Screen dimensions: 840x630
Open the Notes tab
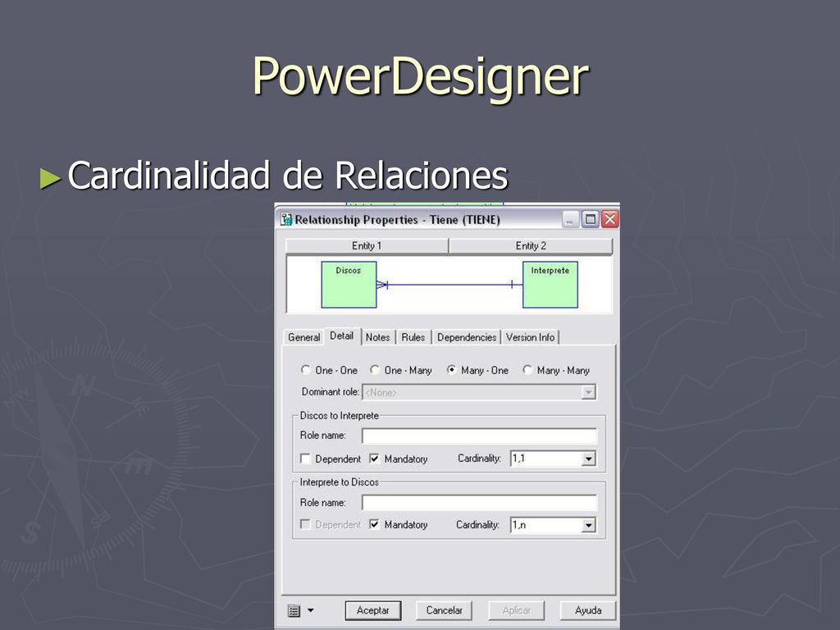coord(377,337)
